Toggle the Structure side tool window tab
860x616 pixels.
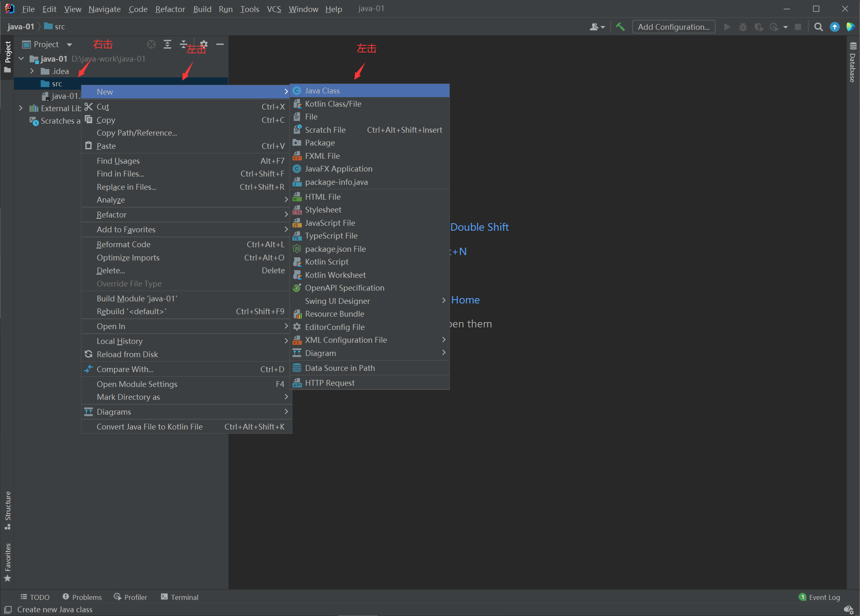pyautogui.click(x=7, y=510)
